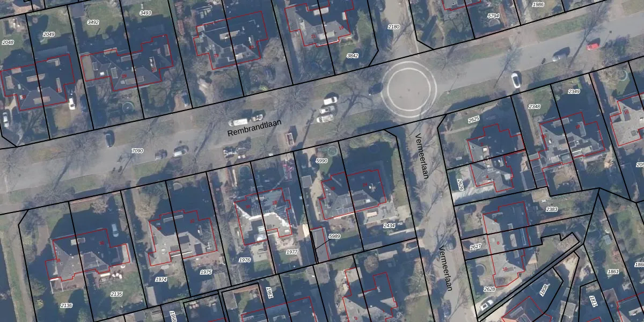Select parcel 1861 label
Screen dimensions: 644x322
(x=613, y=272)
